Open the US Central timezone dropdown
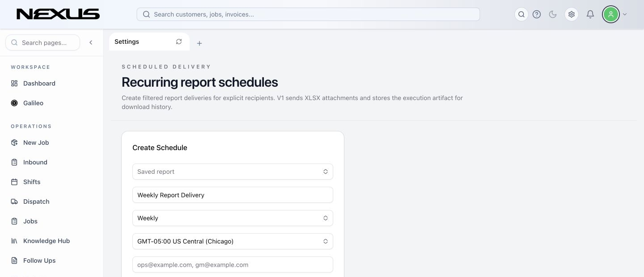The image size is (644, 277). pyautogui.click(x=233, y=241)
